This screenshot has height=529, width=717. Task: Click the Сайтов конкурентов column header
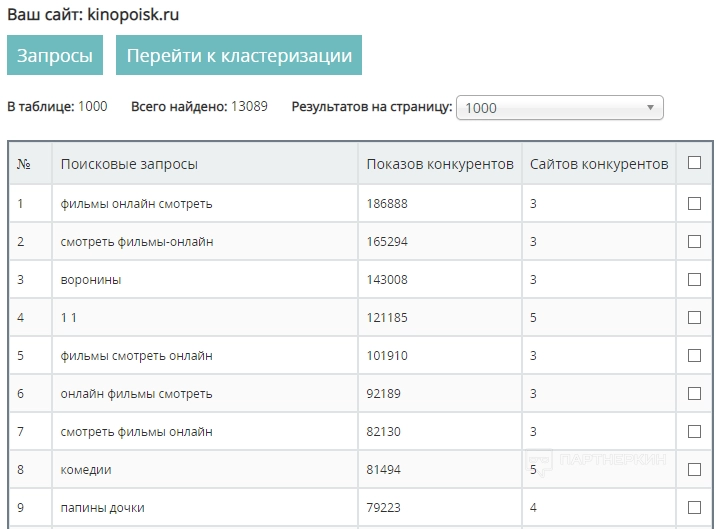[599, 164]
